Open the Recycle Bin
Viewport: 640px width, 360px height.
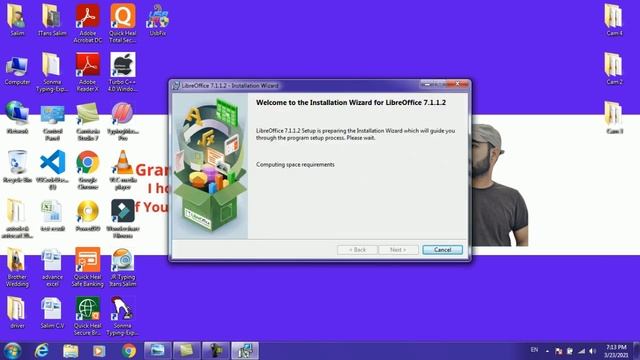tap(17, 167)
